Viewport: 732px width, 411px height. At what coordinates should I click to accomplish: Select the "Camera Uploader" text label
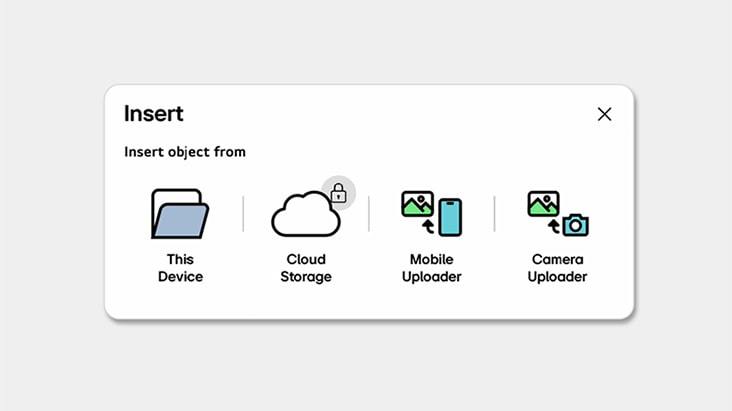point(557,268)
